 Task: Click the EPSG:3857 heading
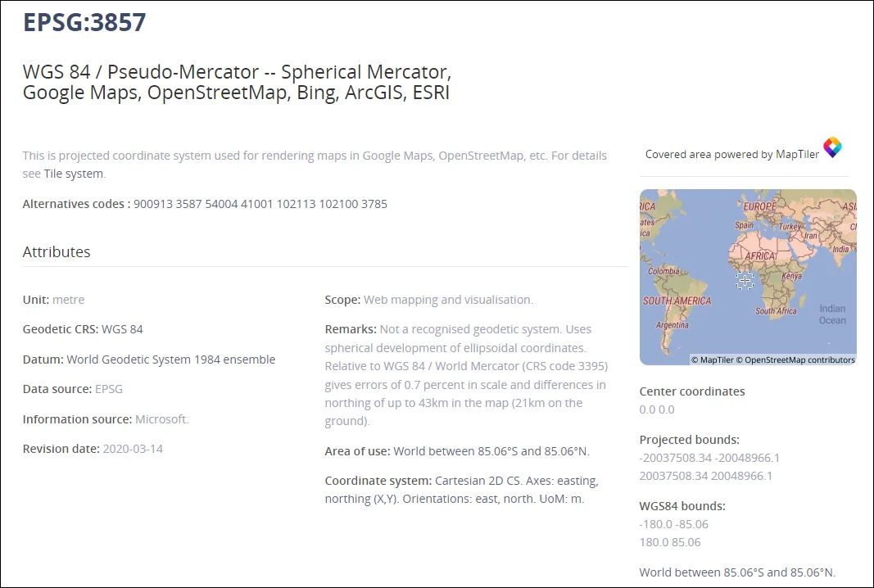point(84,22)
